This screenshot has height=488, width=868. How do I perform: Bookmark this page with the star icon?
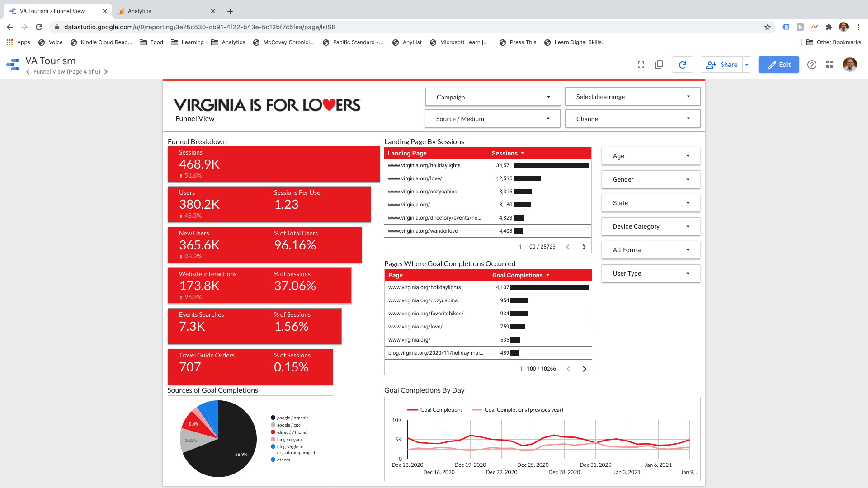point(767,27)
